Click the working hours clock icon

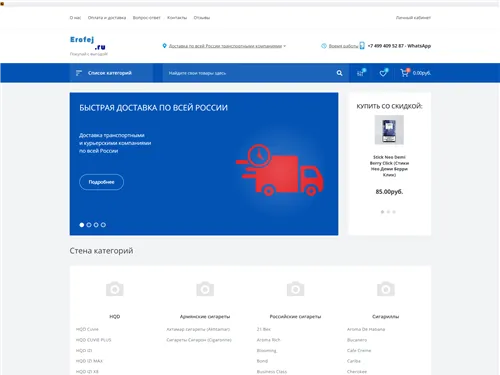pyautogui.click(x=324, y=46)
